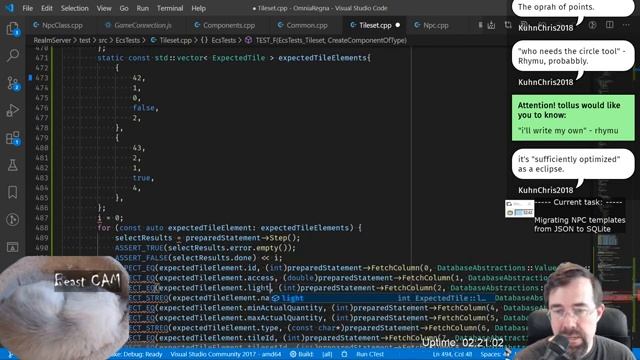
Task: Open the File menu
Action: pos(27,8)
